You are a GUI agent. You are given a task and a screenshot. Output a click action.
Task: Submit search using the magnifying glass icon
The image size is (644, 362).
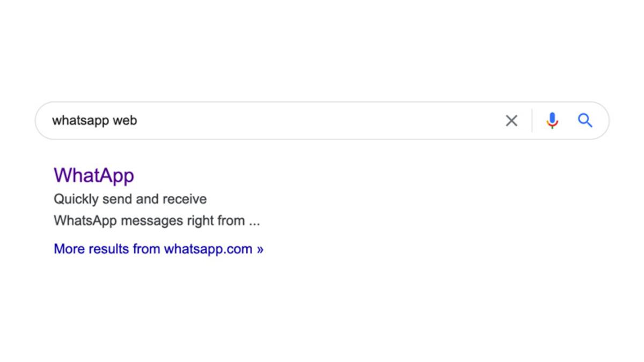pyautogui.click(x=585, y=121)
